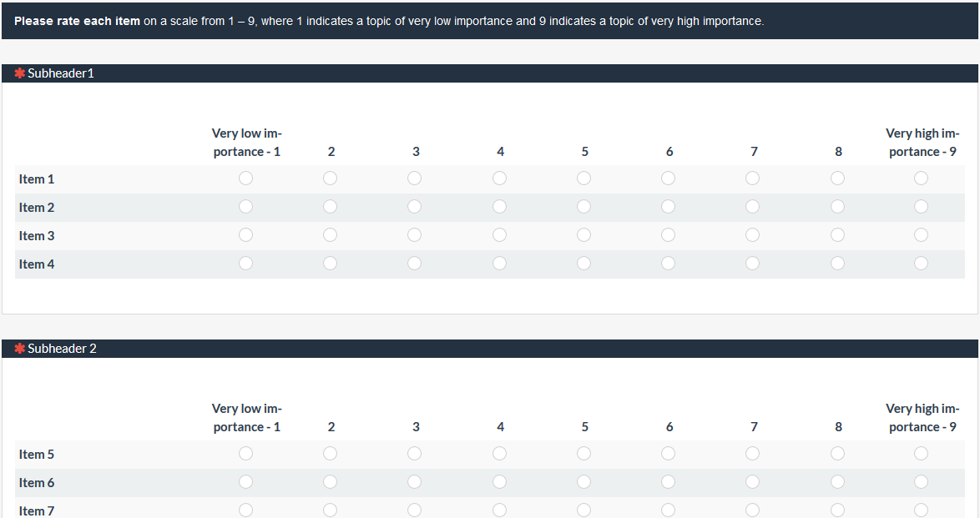Click the Subheader 2 section title

[62, 349]
